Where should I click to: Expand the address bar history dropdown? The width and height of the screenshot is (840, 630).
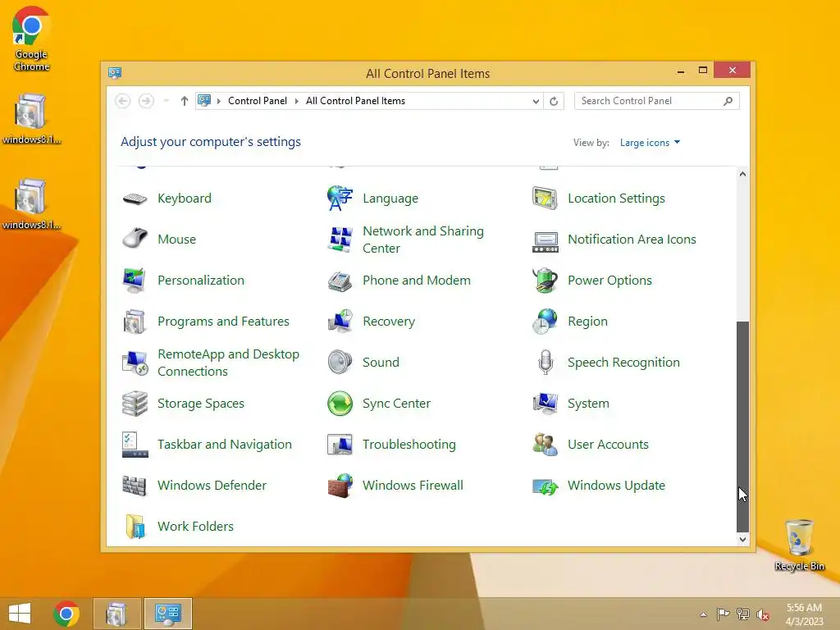point(535,101)
